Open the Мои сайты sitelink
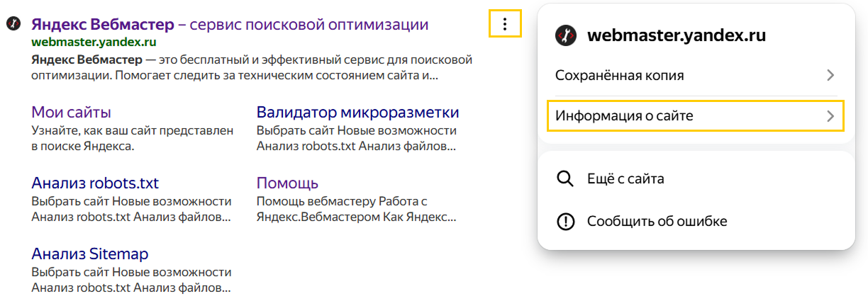This screenshot has height=301, width=868. 71,113
